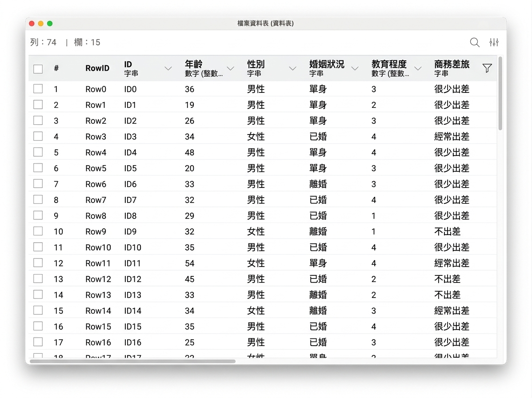This screenshot has height=398, width=532.
Task: Maximize window with the green button
Action: pyautogui.click(x=50, y=24)
